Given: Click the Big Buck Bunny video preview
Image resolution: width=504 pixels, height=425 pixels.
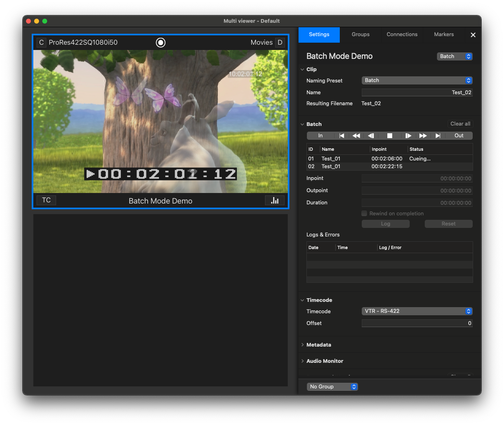Looking at the screenshot, I should click(161, 121).
